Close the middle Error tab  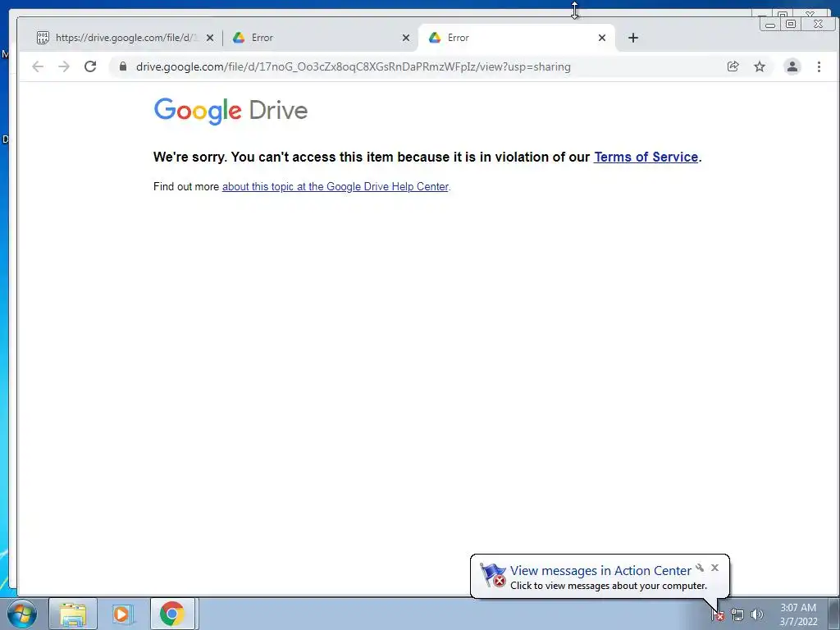pyautogui.click(x=406, y=38)
